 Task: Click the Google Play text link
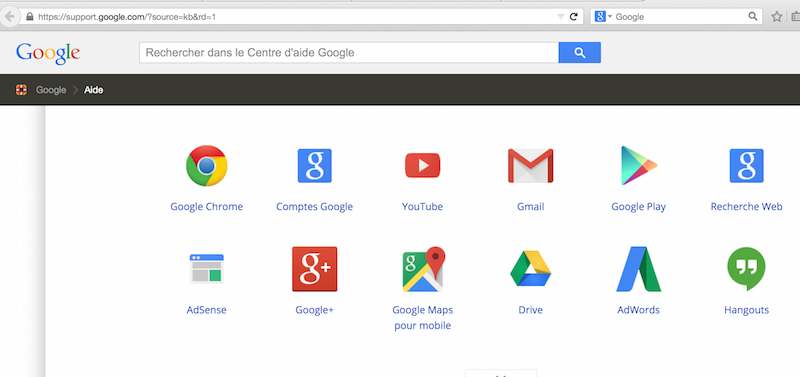point(639,207)
